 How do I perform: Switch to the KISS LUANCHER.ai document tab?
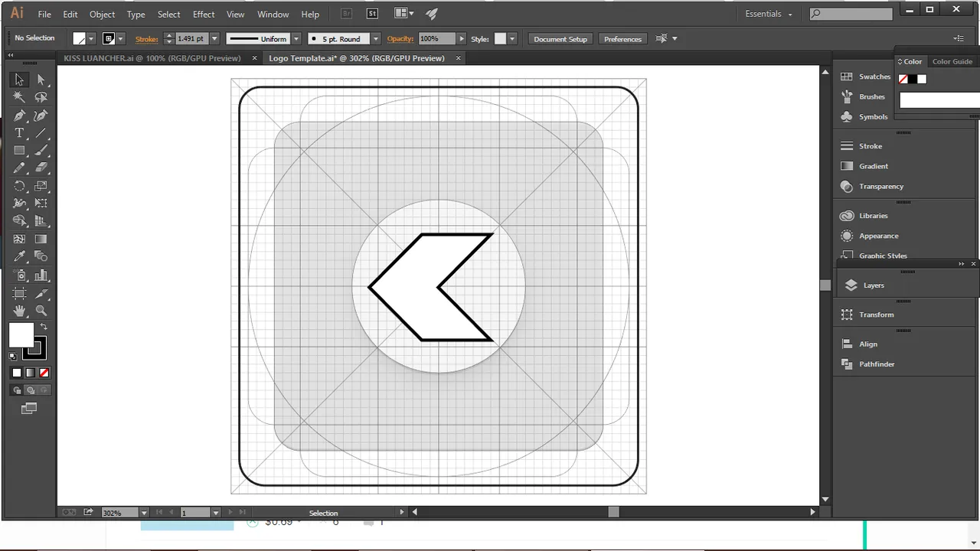152,58
